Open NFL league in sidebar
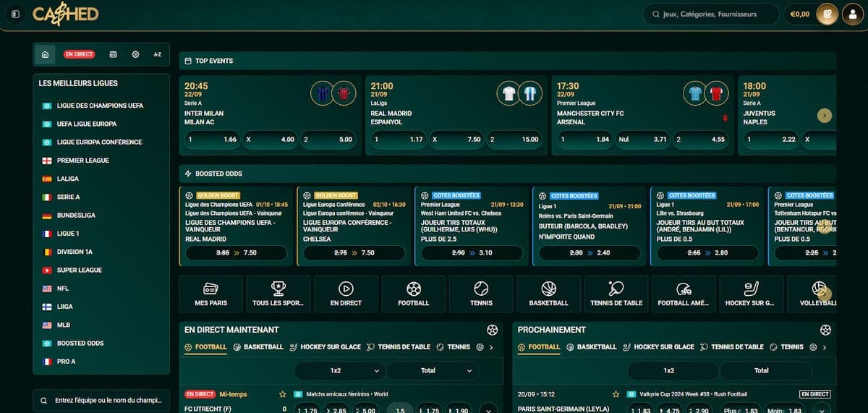This screenshot has height=413, width=868. 63,289
